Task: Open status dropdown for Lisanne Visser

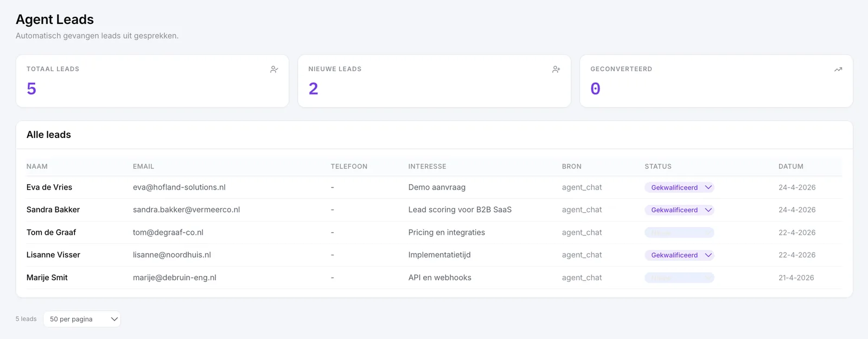Action: tap(679, 255)
